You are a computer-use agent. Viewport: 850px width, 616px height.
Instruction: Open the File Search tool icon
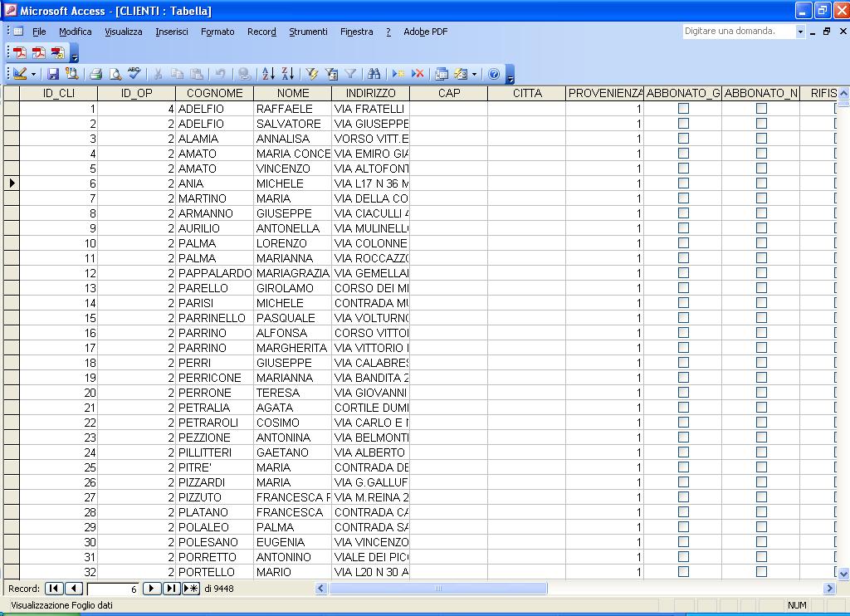pyautogui.click(x=71, y=74)
